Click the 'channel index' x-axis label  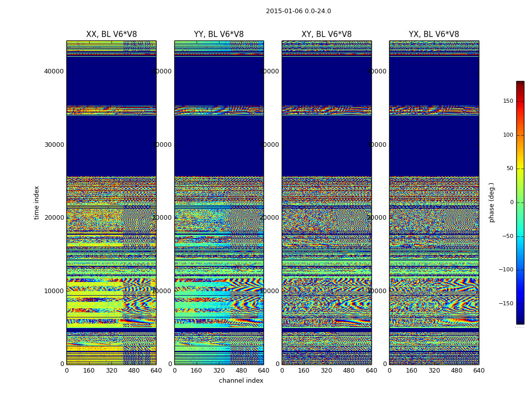(x=241, y=381)
